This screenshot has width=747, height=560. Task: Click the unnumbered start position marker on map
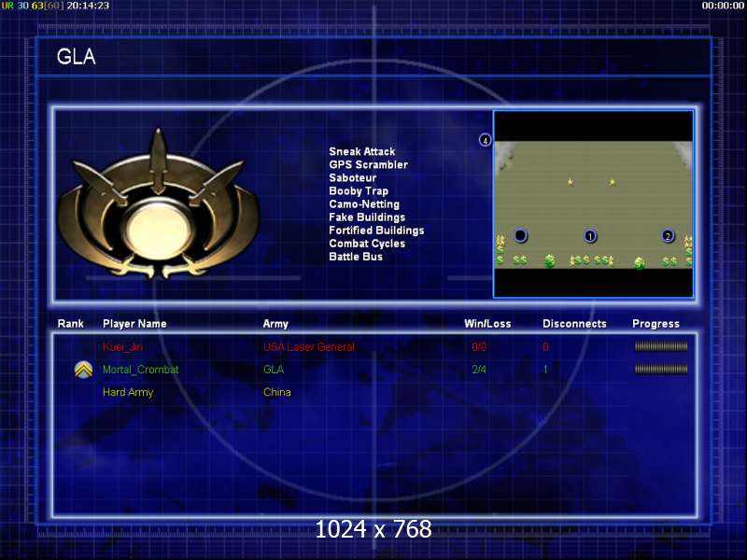click(x=521, y=235)
